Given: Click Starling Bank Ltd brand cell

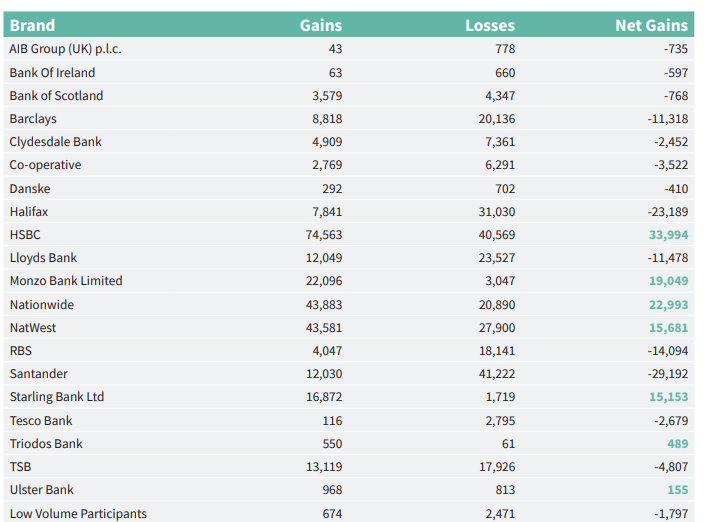Looking at the screenshot, I should click(57, 397).
